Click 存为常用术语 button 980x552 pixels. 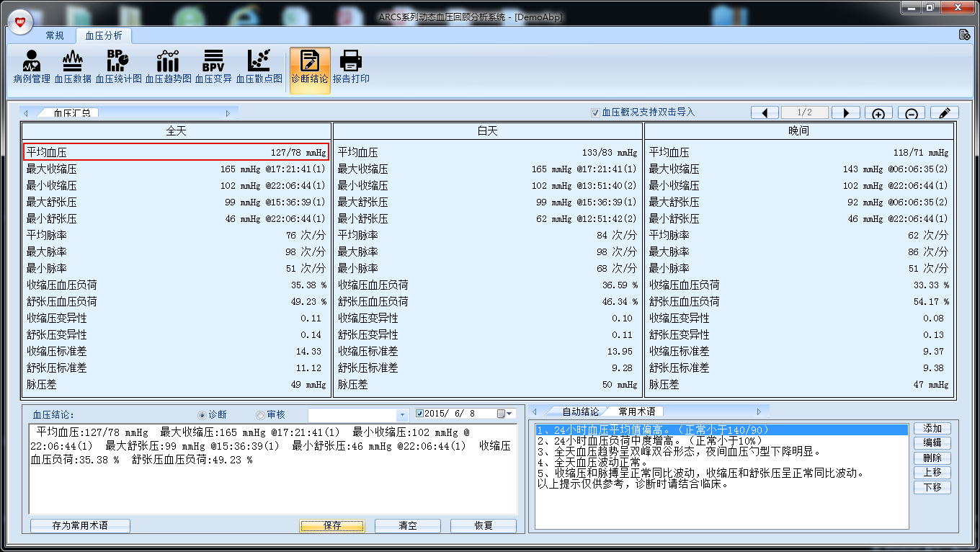coord(80,526)
